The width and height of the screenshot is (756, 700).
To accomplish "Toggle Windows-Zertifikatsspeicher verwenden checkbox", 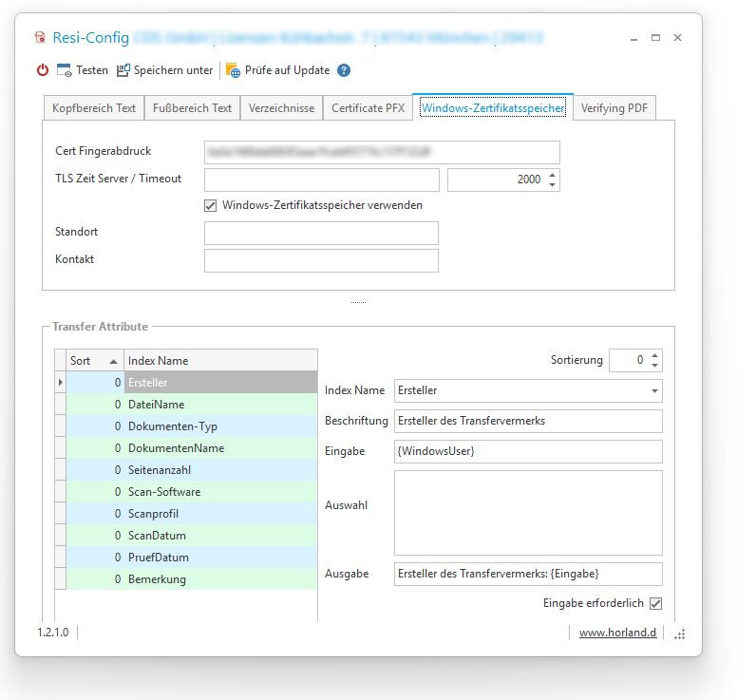I will pos(211,205).
